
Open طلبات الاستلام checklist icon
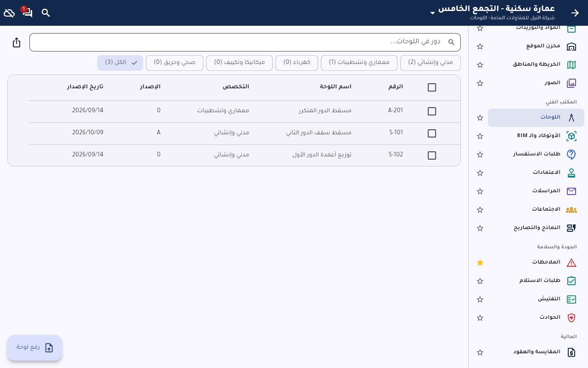(x=571, y=281)
